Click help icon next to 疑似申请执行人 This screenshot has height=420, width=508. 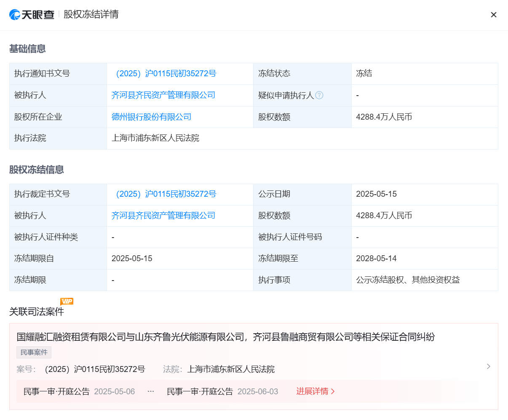[319, 95]
